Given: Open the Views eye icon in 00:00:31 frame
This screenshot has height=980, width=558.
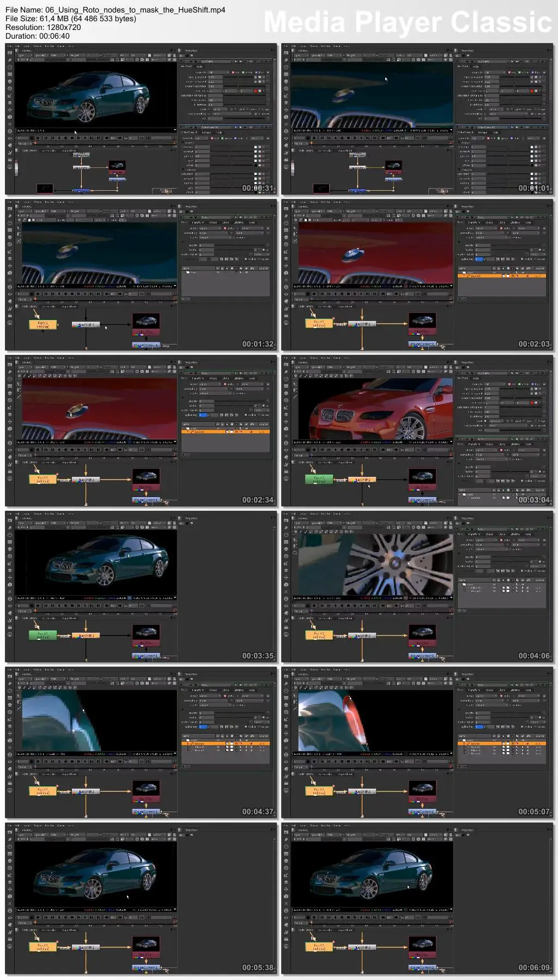Looking at the screenshot, I should click(10, 138).
